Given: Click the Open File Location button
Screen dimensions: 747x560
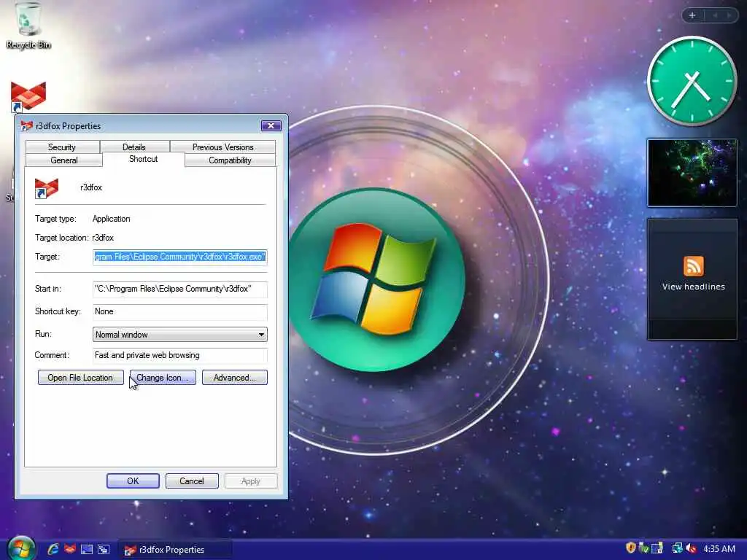Looking at the screenshot, I should point(80,378).
